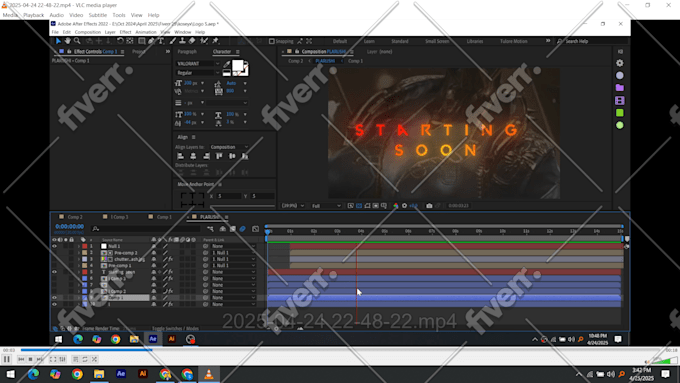Toggle visibility of Pre-comp 1 layer
The image size is (680, 383).
click(54, 265)
